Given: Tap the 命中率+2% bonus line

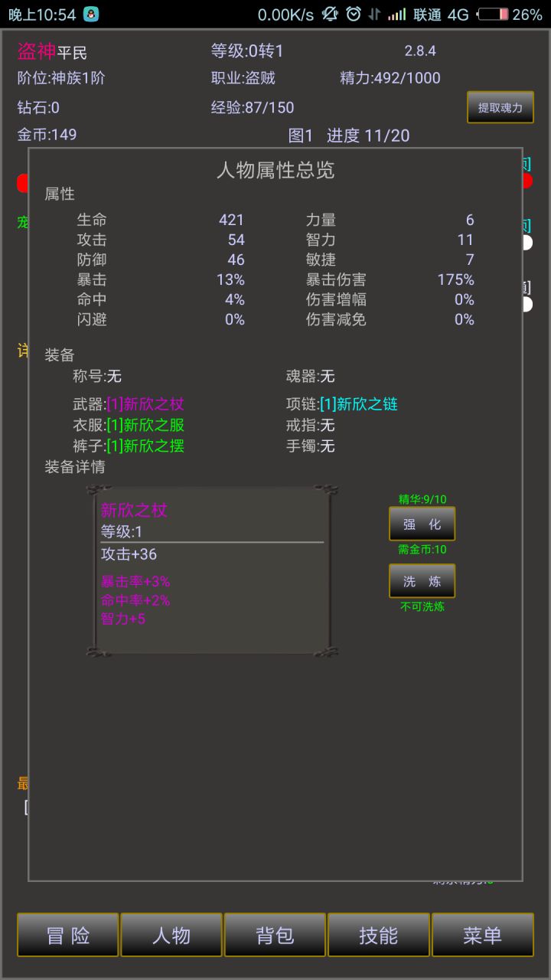Looking at the screenshot, I should pyautogui.click(x=135, y=600).
